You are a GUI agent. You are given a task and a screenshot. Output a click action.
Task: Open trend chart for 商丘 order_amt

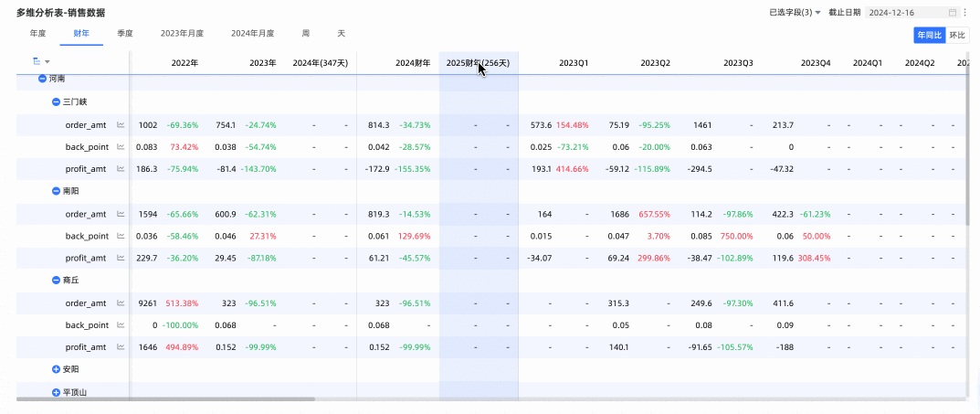[x=121, y=303]
